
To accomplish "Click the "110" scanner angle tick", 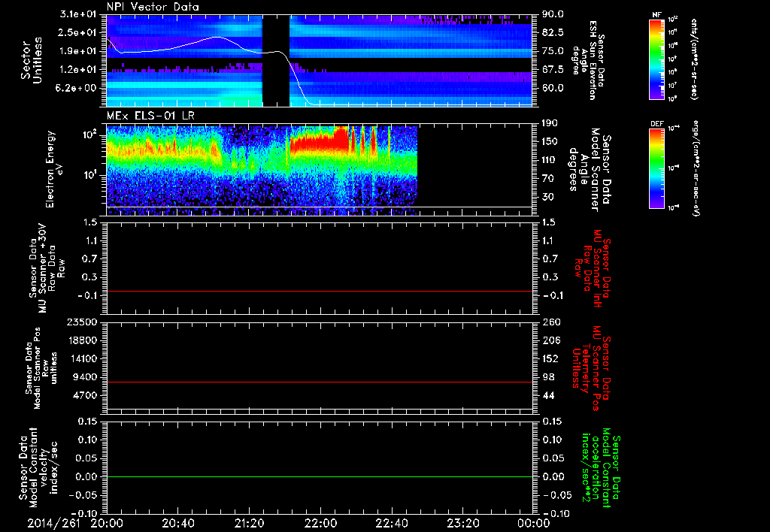I will [550, 160].
